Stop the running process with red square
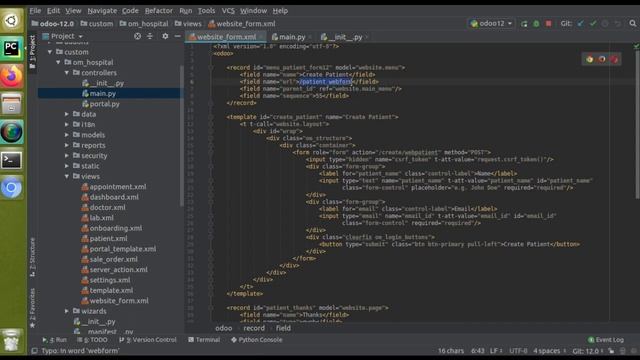This screenshot has width=640, height=360. tap(549, 24)
